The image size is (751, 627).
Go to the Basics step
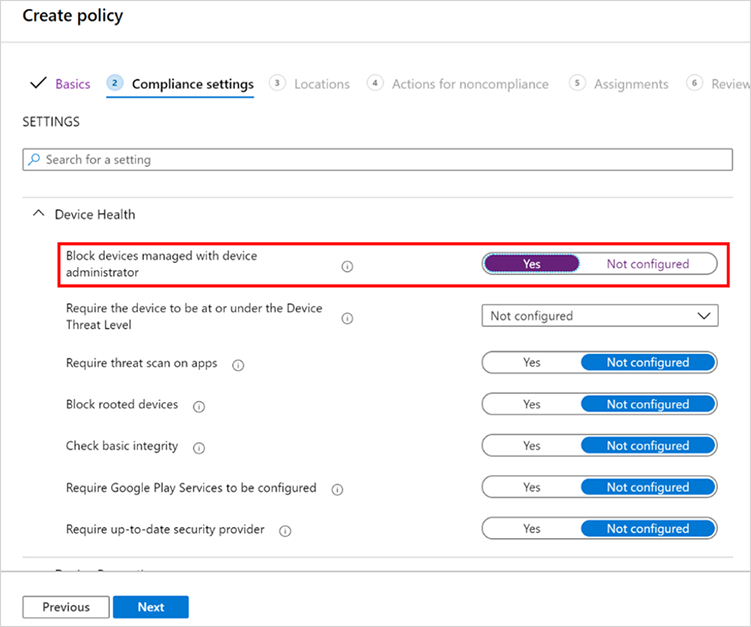72,84
